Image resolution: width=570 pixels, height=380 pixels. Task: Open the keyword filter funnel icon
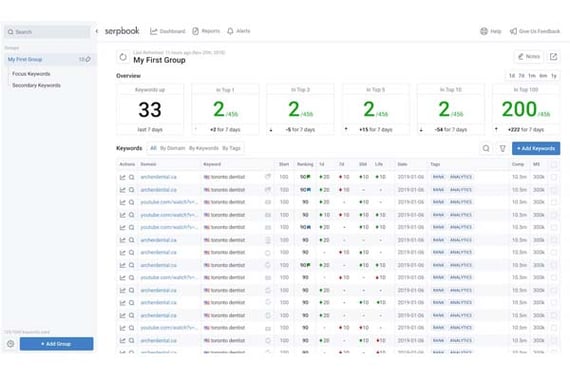tap(502, 148)
